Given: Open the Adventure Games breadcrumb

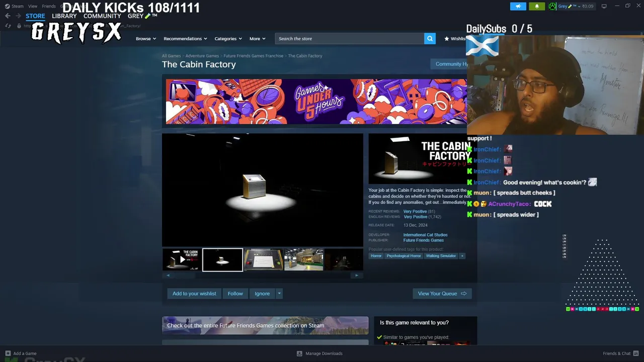Looking at the screenshot, I should 202,56.
